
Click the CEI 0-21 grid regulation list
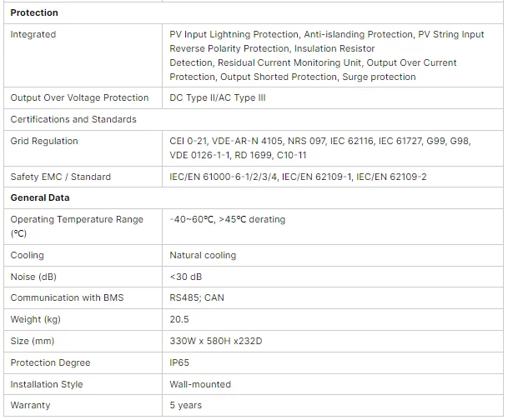(x=320, y=147)
